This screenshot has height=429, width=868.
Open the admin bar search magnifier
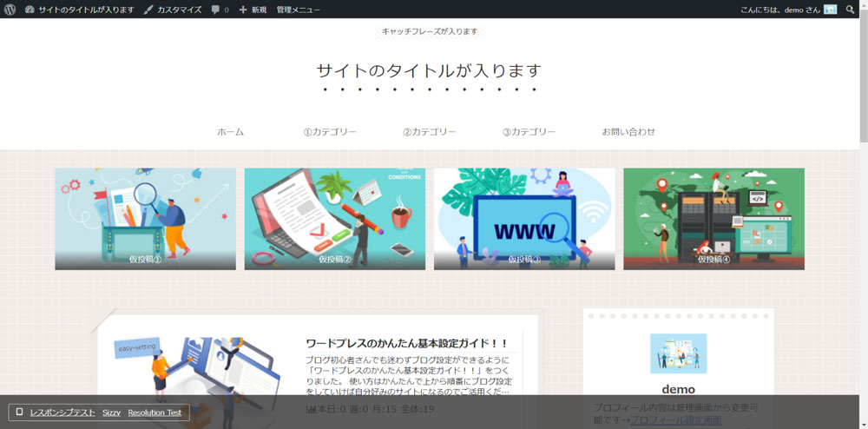[850, 10]
